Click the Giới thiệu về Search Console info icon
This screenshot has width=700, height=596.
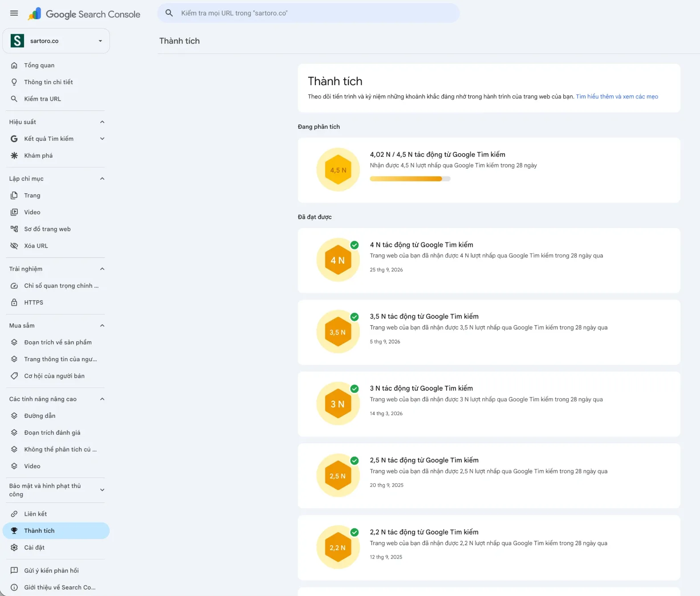tap(14, 588)
